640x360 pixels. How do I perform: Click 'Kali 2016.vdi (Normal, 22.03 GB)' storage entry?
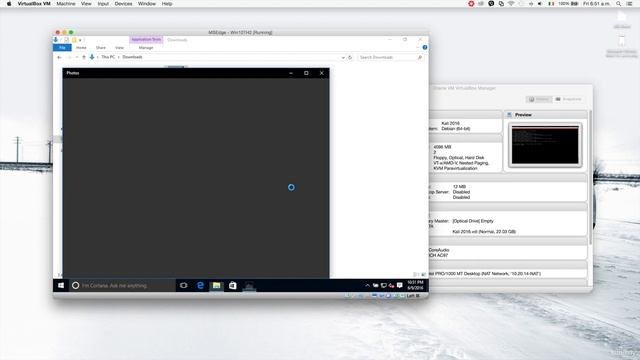484,231
